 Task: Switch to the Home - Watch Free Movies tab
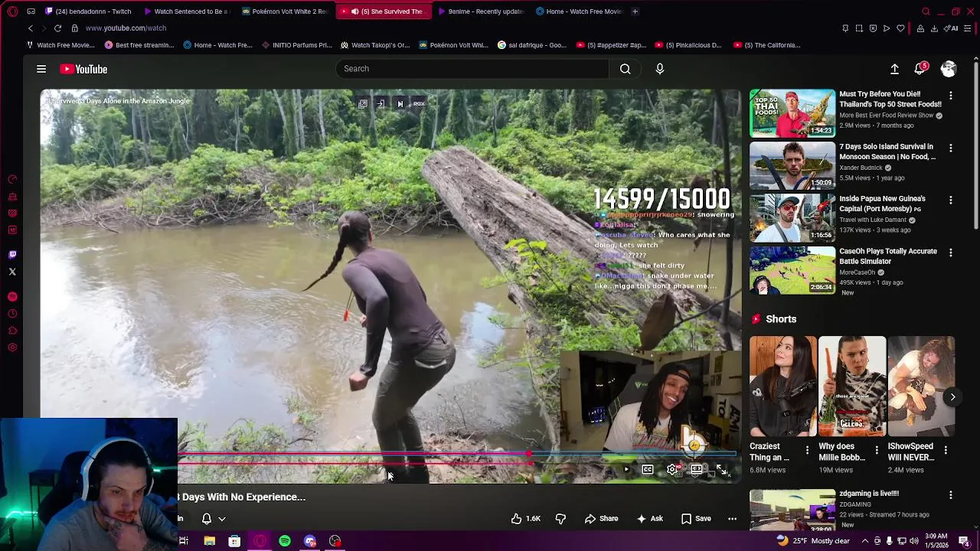coord(578,11)
